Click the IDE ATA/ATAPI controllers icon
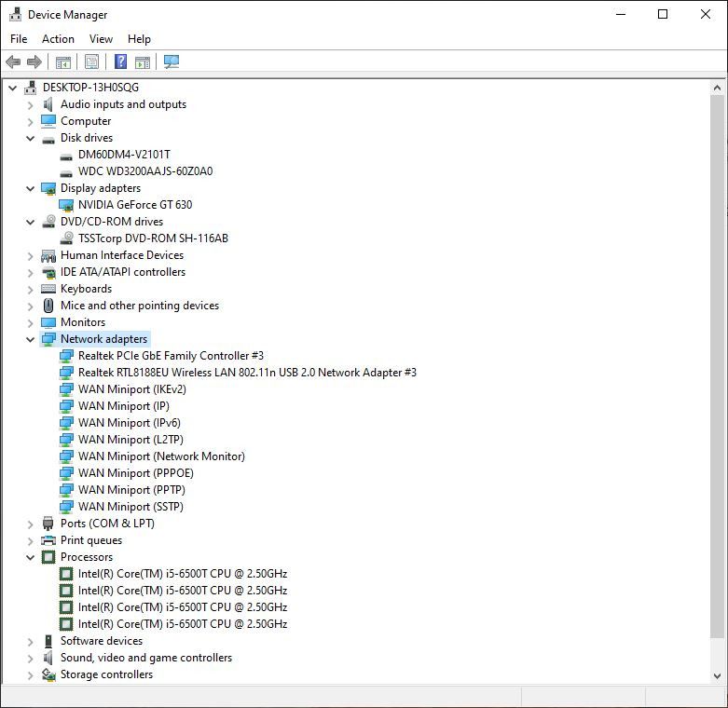The height and width of the screenshot is (708, 728). pyautogui.click(x=48, y=272)
